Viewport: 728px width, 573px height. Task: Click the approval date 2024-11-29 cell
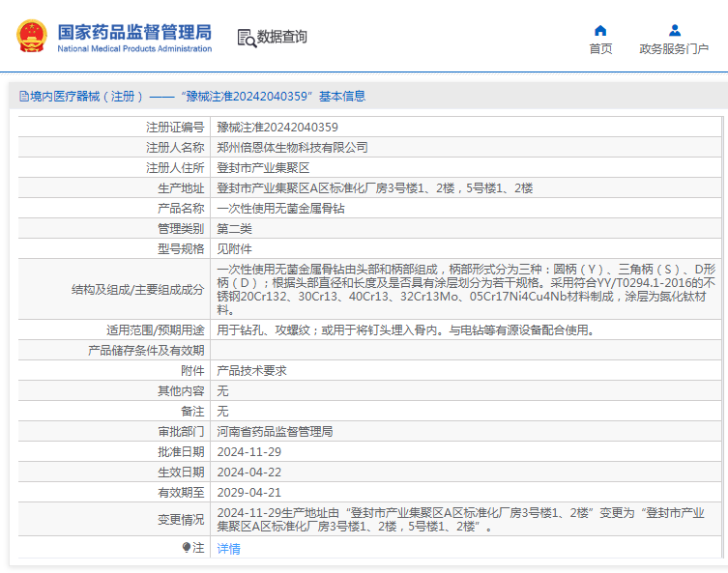coord(248,451)
